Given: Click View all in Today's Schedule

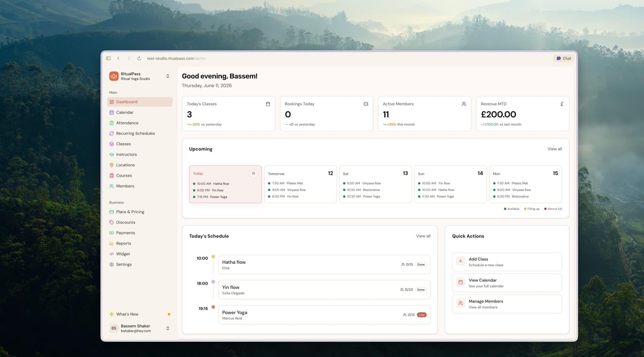Looking at the screenshot, I should tap(423, 236).
